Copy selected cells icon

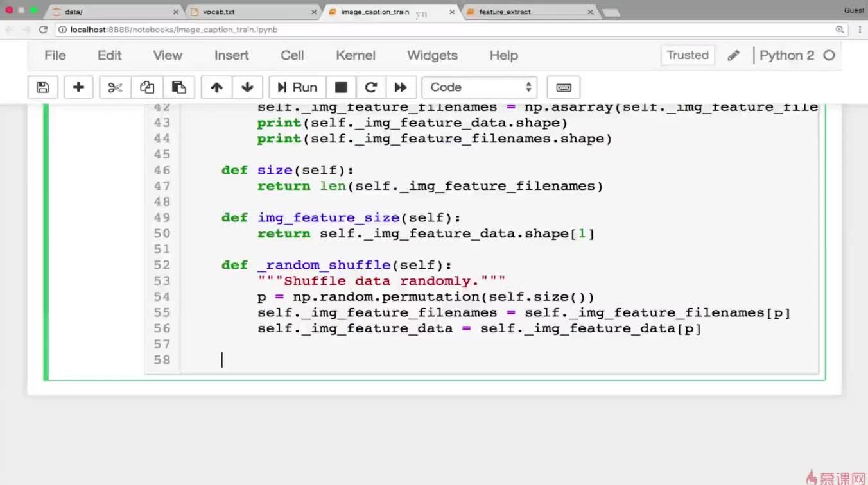coord(147,87)
